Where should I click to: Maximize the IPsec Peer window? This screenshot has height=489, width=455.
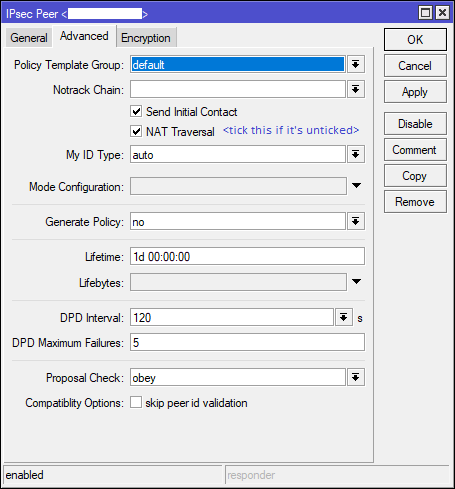point(425,13)
